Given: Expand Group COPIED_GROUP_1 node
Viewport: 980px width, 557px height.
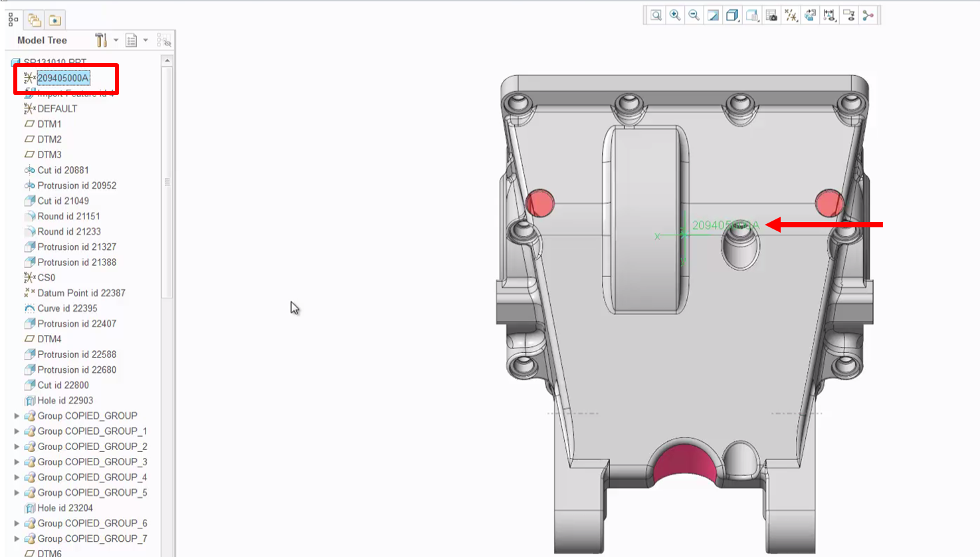Looking at the screenshot, I should (17, 431).
